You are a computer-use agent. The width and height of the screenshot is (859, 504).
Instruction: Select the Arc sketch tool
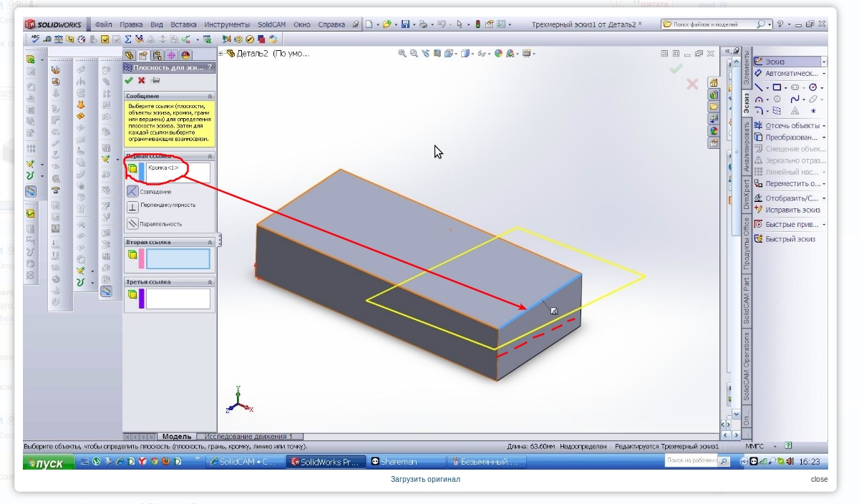coord(759,99)
